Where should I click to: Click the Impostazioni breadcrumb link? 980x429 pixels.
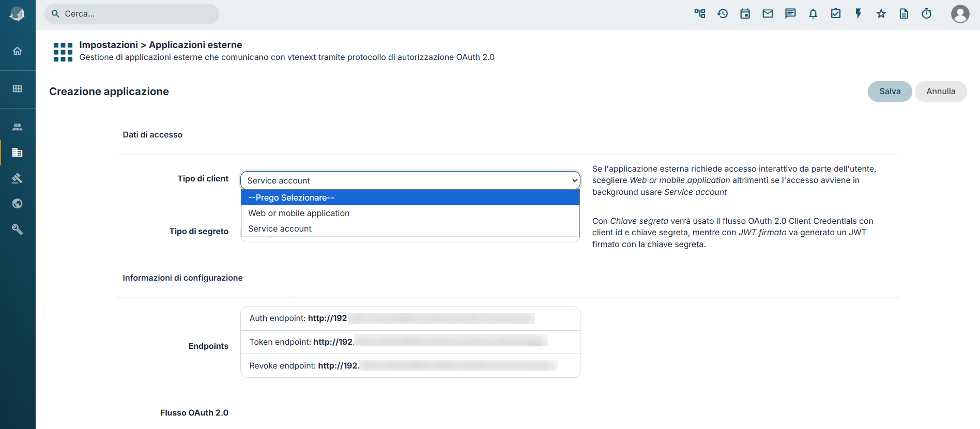[109, 45]
